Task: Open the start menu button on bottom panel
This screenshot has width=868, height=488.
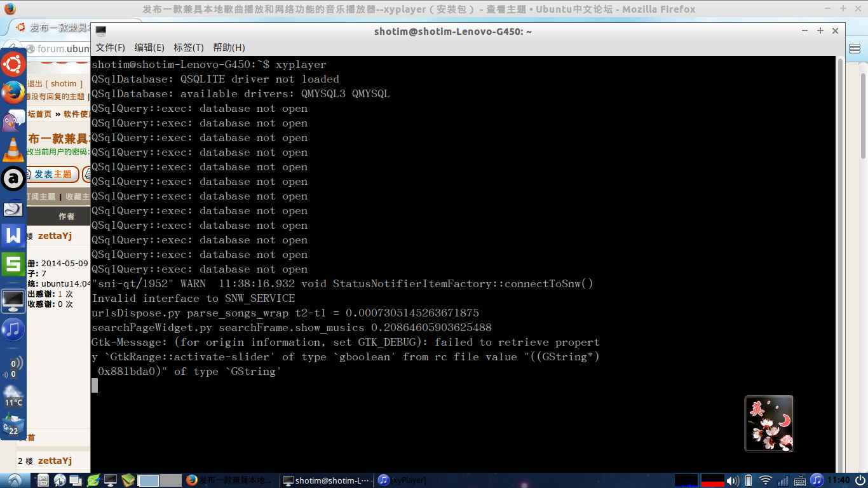Action: pos(15,480)
